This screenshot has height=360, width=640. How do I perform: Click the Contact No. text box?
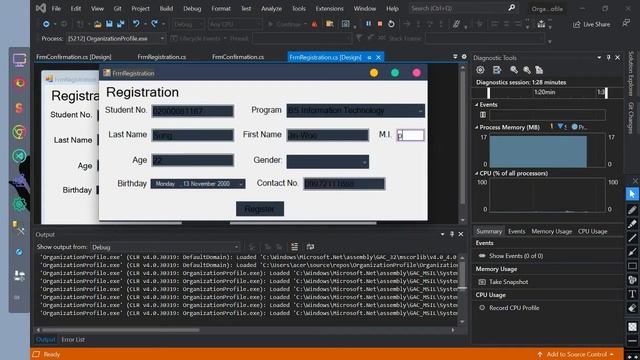coord(344,184)
